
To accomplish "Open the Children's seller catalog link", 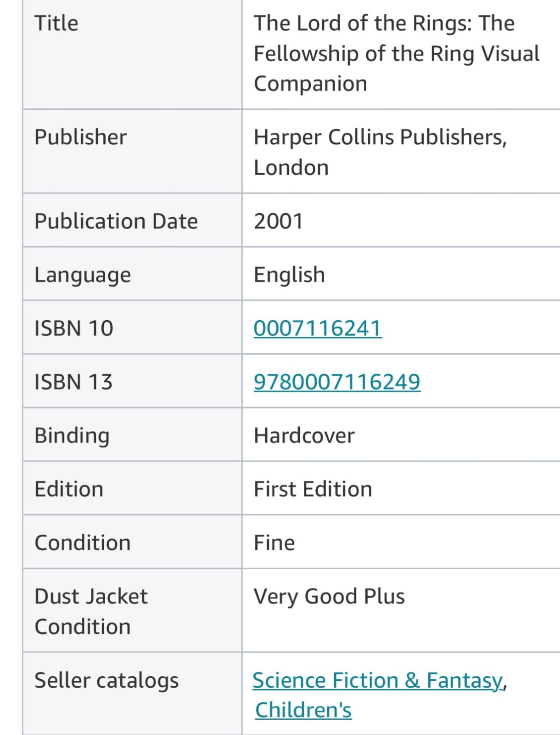I will point(303,710).
